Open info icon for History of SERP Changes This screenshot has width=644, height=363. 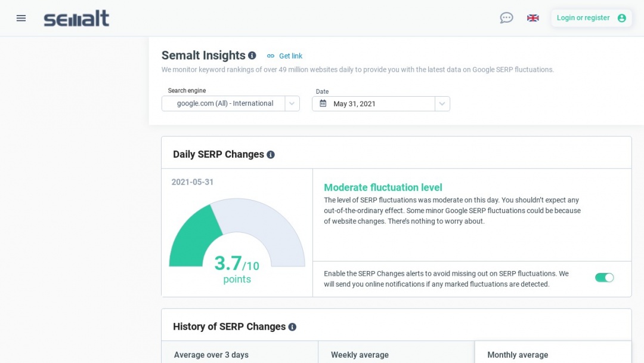click(292, 327)
